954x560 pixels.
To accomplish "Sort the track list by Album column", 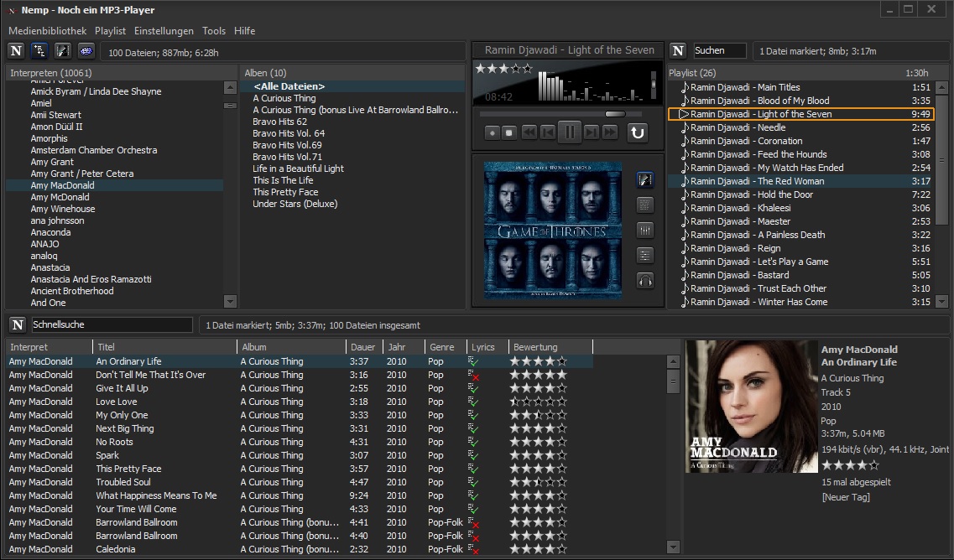I will click(291, 347).
